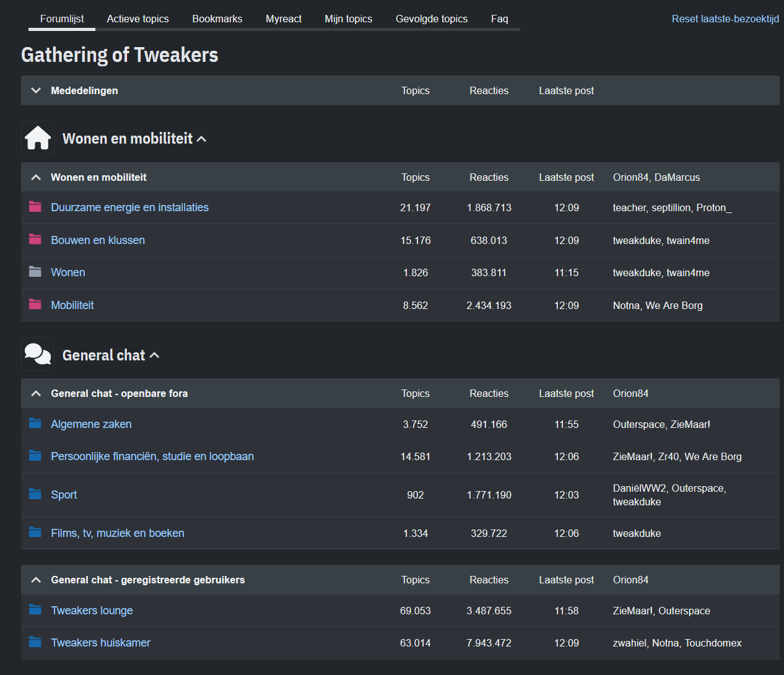Screen dimensions: 784x675
Task: Collapse Wonen en mobiliteit category heading chevron
Action: pos(201,139)
